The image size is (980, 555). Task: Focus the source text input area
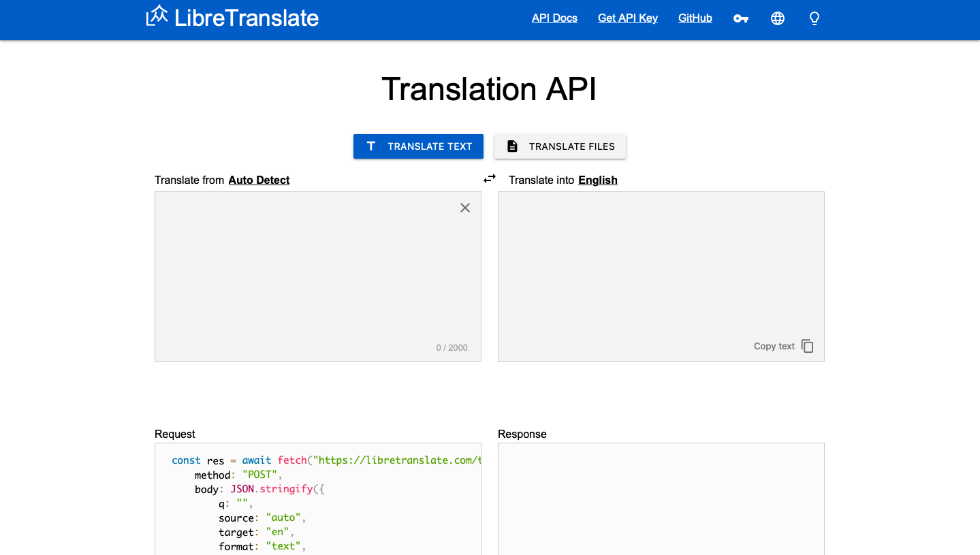pos(318,276)
